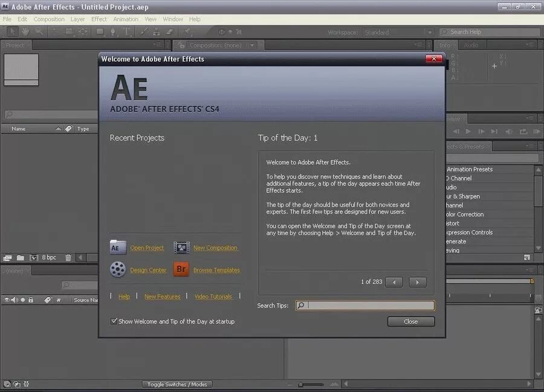This screenshot has width=544, height=392.
Task: Click the Close button in Welcome dialog
Action: 411,322
